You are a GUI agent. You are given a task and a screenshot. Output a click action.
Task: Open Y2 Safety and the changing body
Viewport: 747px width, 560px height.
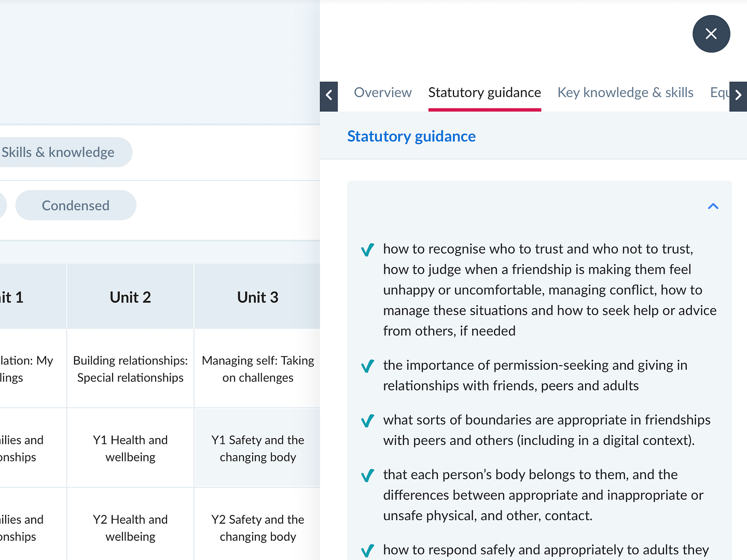pyautogui.click(x=258, y=528)
